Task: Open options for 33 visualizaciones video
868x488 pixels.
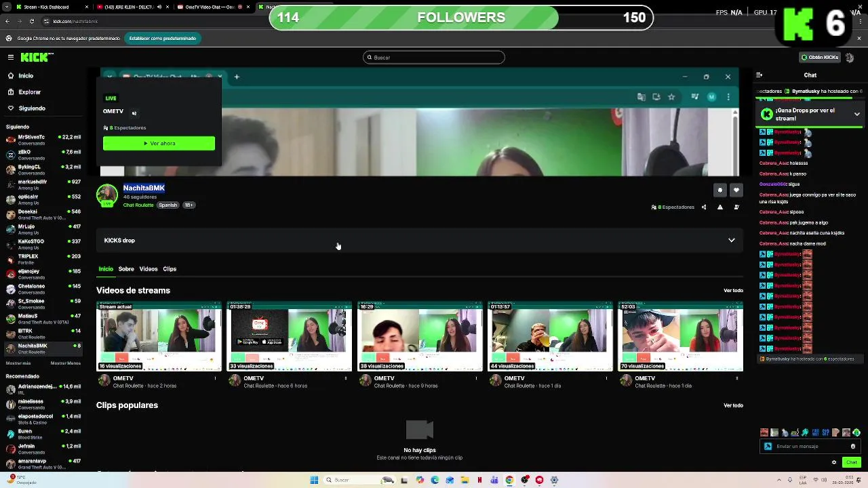Action: click(x=346, y=378)
